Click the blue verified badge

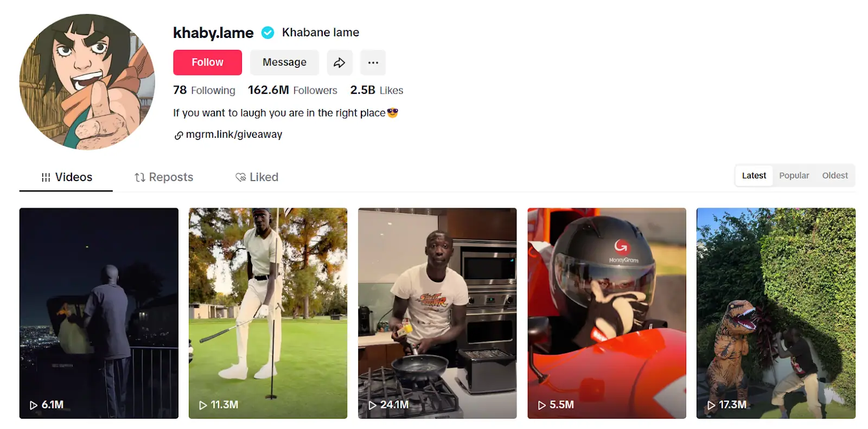point(267,33)
